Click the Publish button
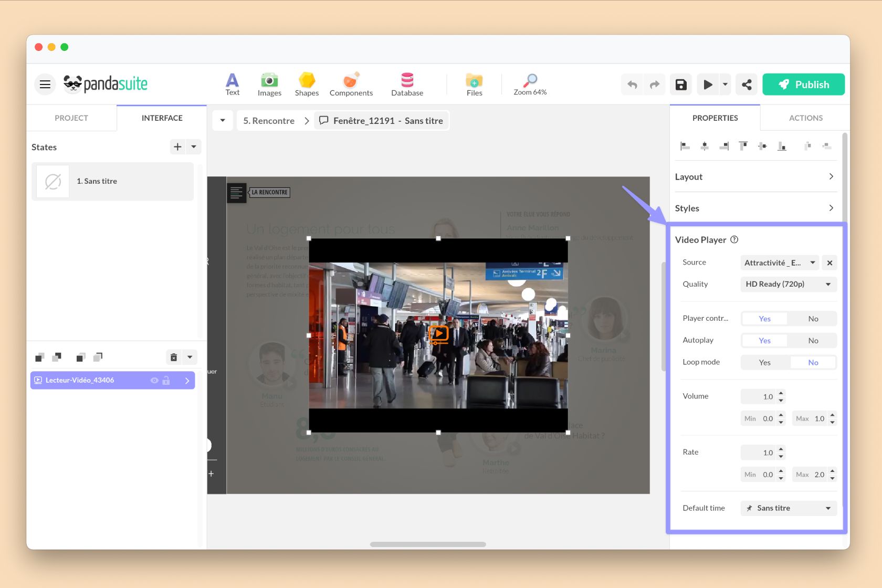This screenshot has height=588, width=882. click(804, 84)
